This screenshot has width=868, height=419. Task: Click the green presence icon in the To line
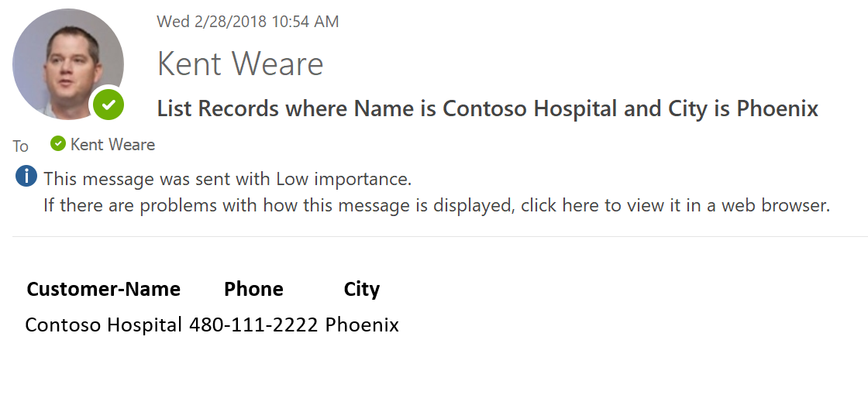(57, 144)
